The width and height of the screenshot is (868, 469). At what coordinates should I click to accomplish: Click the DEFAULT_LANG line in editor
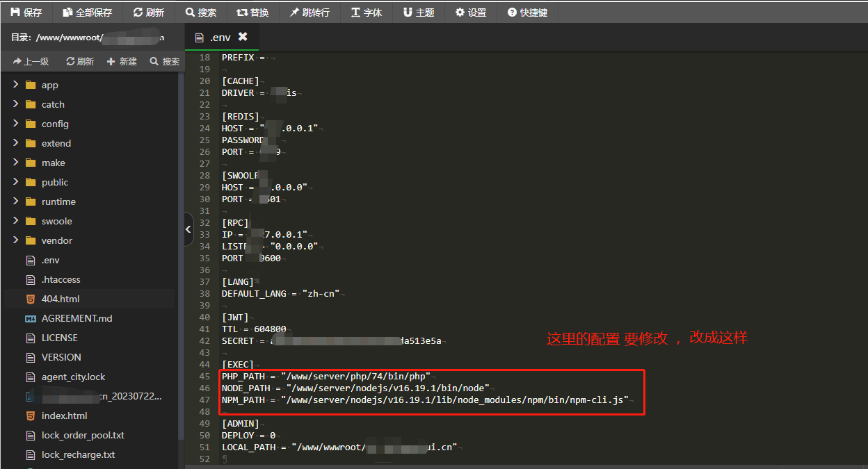pyautogui.click(x=280, y=293)
